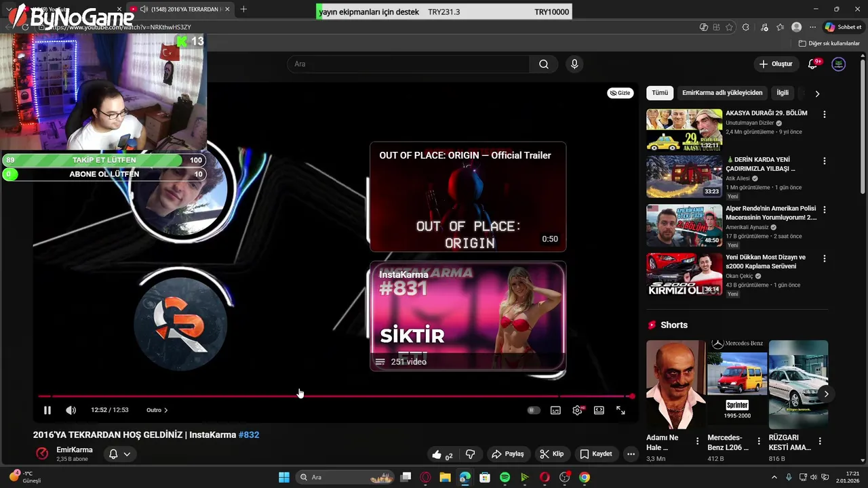Image resolution: width=868 pixels, height=488 pixels.
Task: Open taskbar weather widget Güneşli
Action: click(x=24, y=477)
